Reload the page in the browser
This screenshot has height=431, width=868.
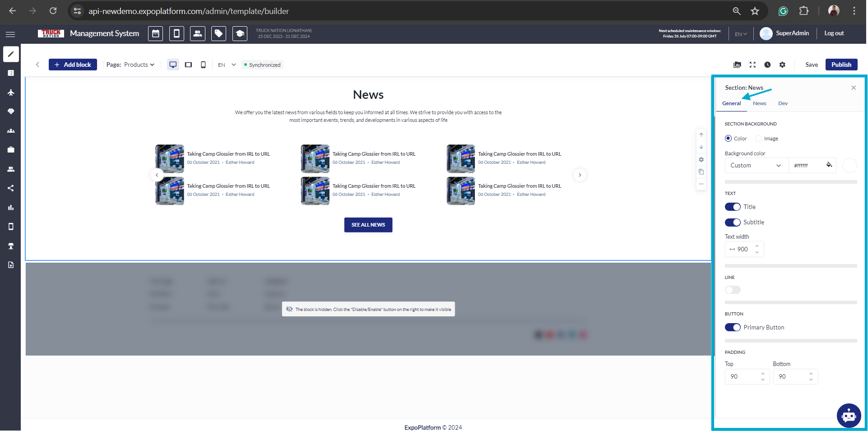(53, 11)
